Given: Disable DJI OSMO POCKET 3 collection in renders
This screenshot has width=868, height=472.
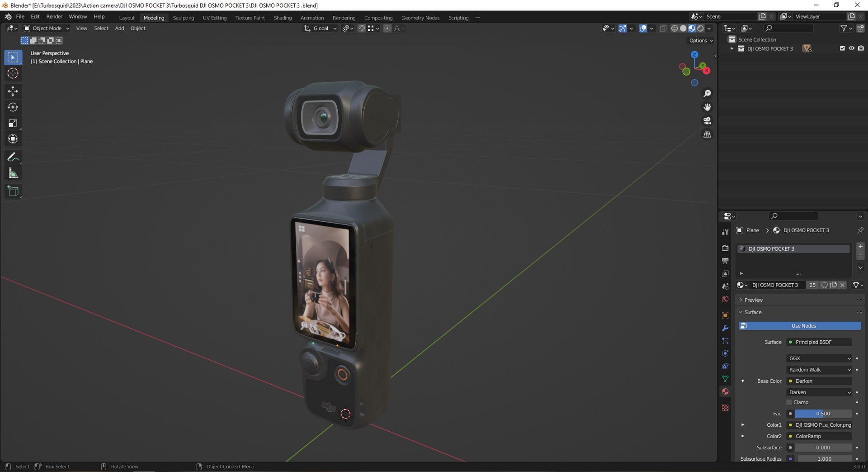Looking at the screenshot, I should [861, 48].
